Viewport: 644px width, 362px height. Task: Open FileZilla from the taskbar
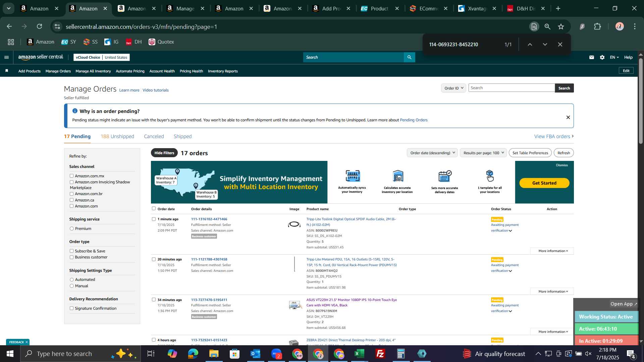coord(380,354)
